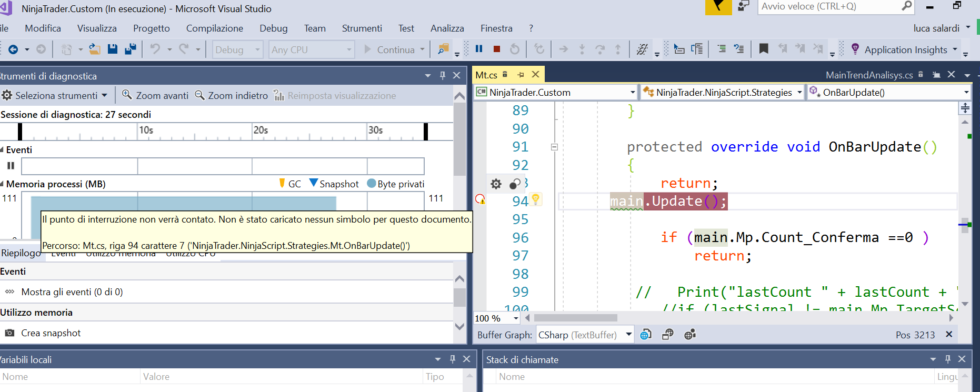Open the Debug configuration dropdown
980x392 pixels.
[x=238, y=49]
